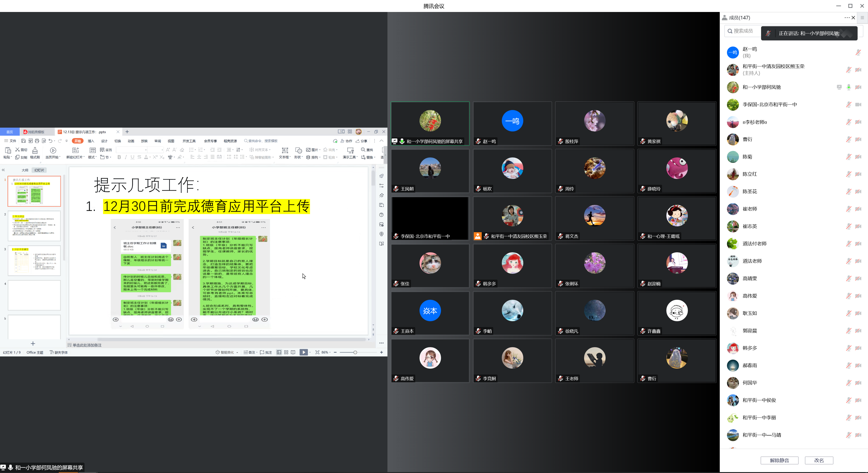Click the fit-to-window zoom icon
Screen dimensions: 868x473
pyautogui.click(x=317, y=352)
